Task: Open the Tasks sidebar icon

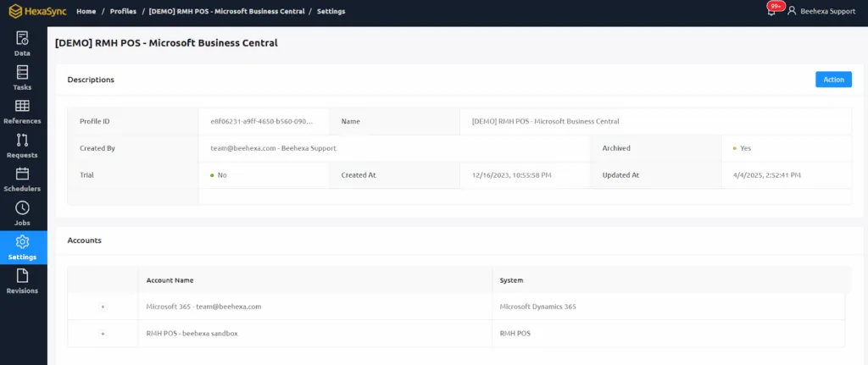Action: click(23, 73)
